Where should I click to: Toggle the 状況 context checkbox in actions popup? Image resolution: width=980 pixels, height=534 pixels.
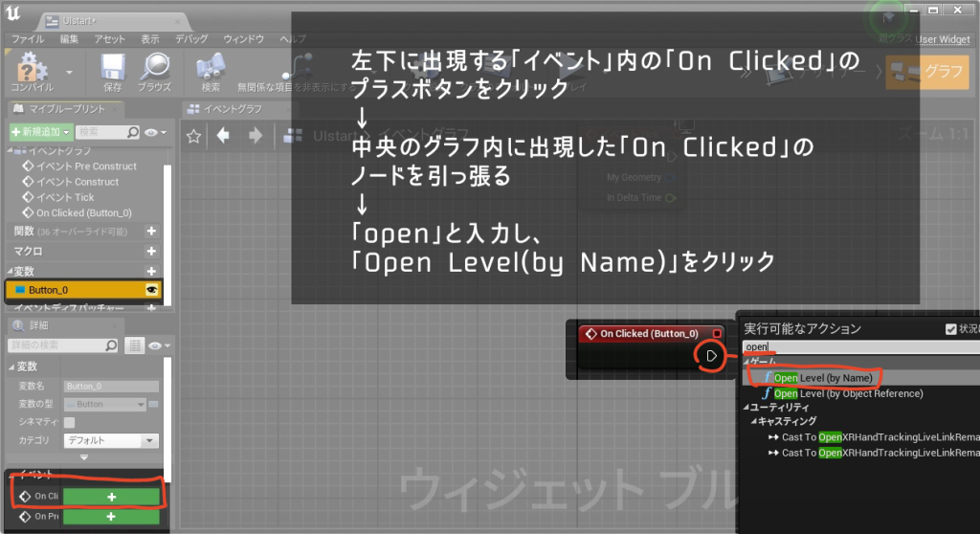click(949, 329)
